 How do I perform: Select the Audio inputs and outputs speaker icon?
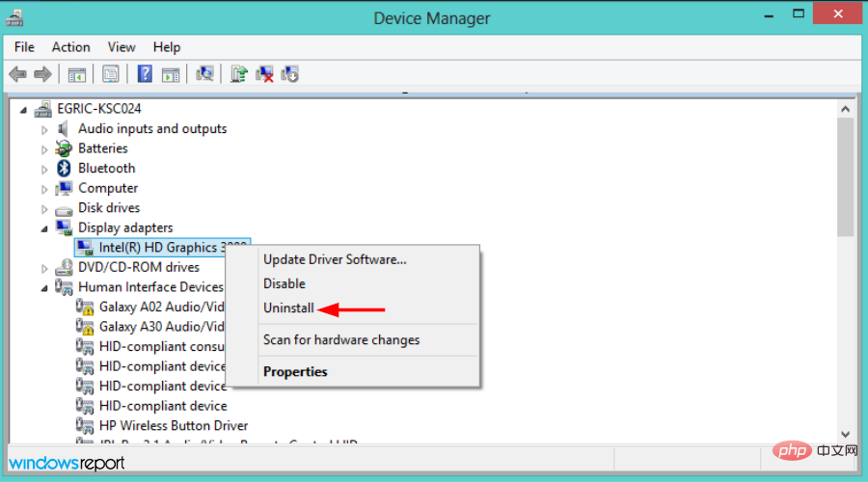click(63, 129)
